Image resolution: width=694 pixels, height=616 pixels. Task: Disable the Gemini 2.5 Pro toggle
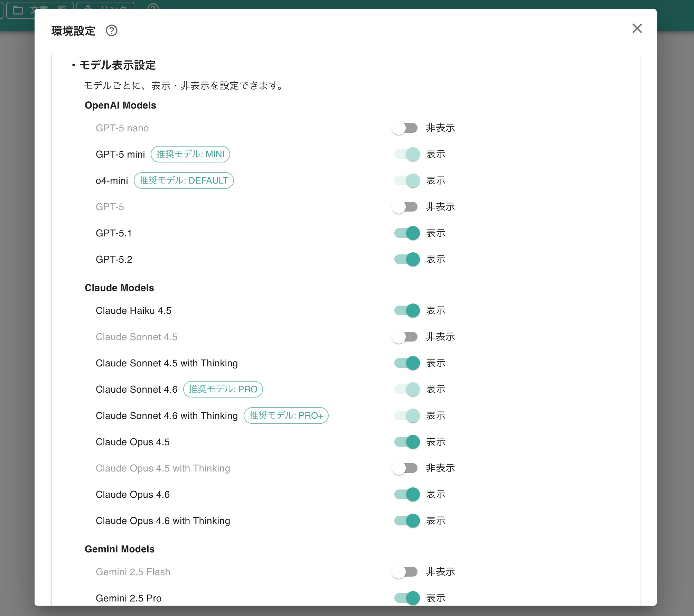pyautogui.click(x=407, y=598)
